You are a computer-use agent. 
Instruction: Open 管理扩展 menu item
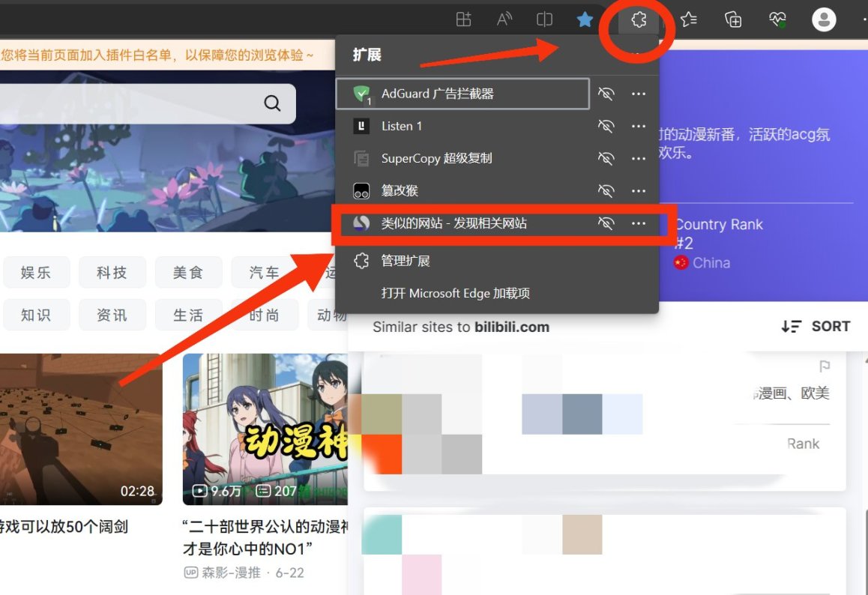[497, 261]
